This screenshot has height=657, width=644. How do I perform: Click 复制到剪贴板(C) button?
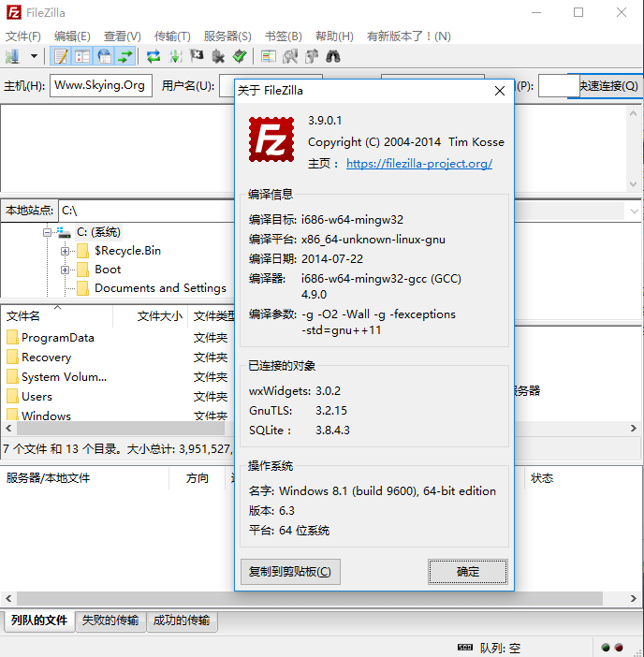tap(290, 572)
